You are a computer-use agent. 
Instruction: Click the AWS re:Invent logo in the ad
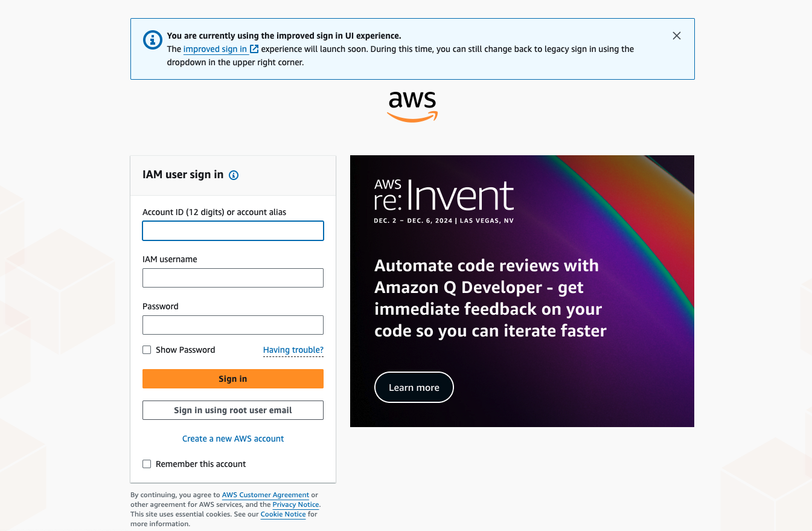point(444,202)
